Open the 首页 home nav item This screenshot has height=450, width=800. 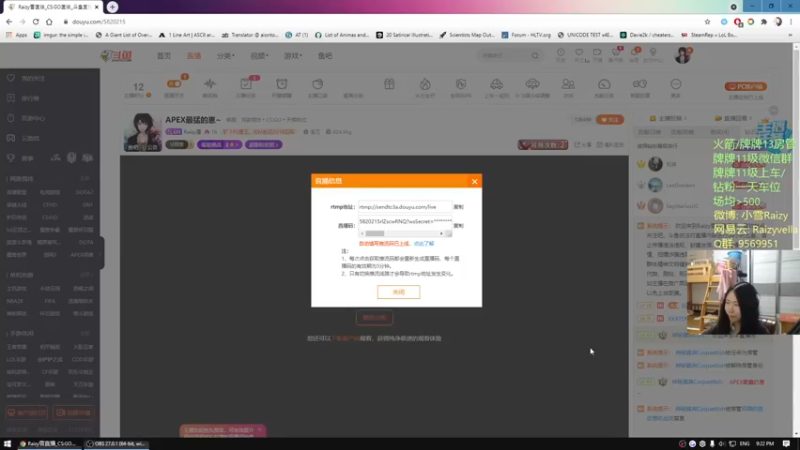coord(164,56)
